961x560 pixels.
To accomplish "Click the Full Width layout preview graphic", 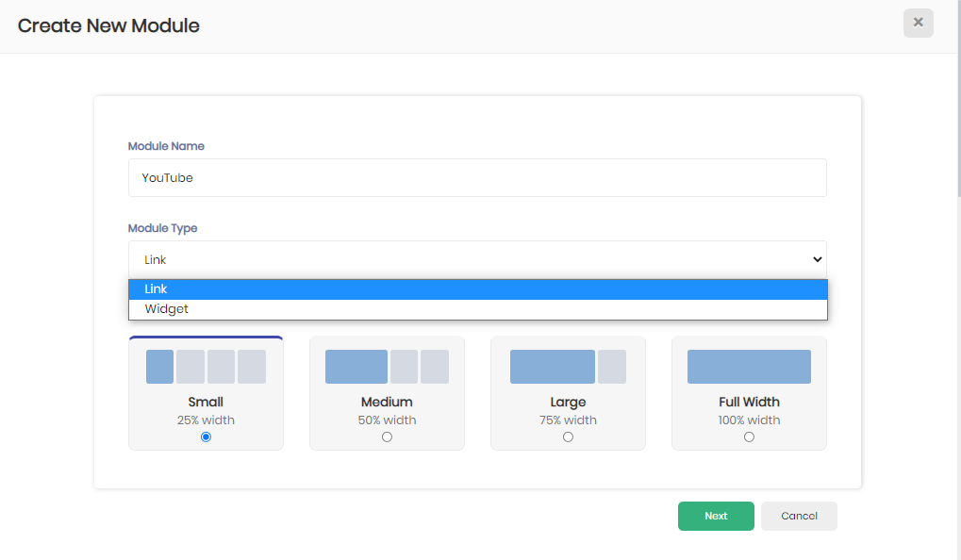I will pos(748,366).
